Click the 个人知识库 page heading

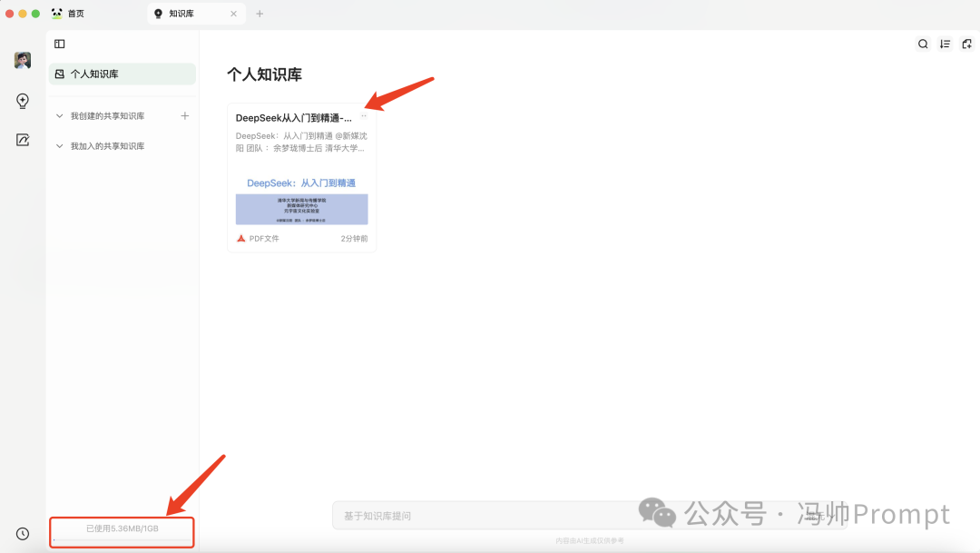(264, 74)
